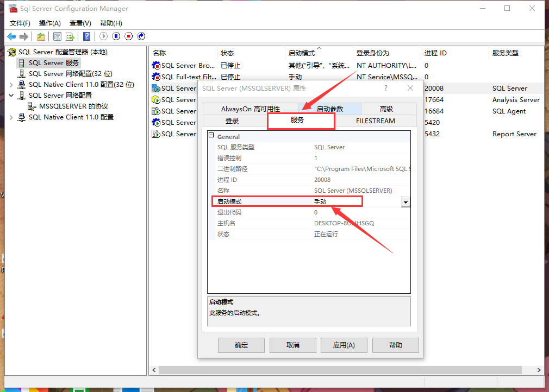Viewport: 549px width, 392px height.
Task: Click the Restart service toolbar icon
Action: pyautogui.click(x=141, y=36)
